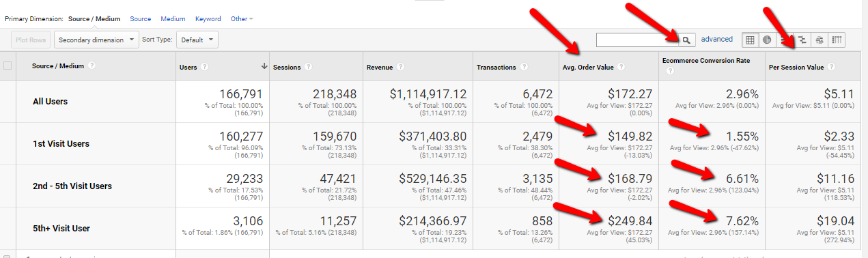Click the Plot Rows button

[x=31, y=40]
